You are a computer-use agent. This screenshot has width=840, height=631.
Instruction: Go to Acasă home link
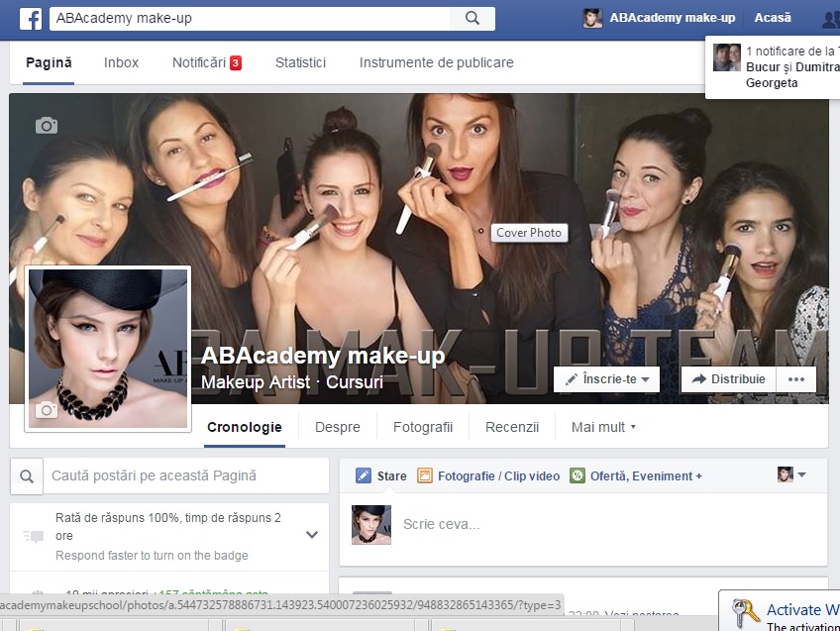(773, 18)
